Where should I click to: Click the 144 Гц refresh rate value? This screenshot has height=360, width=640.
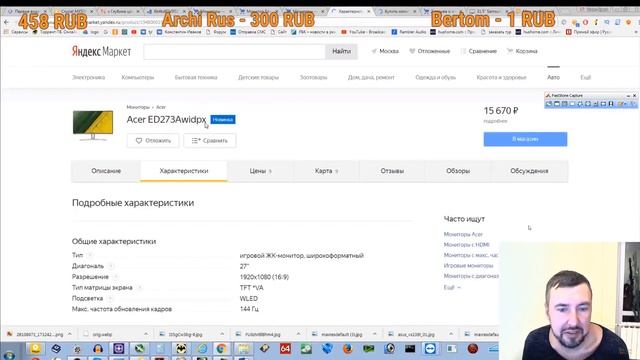(249, 309)
